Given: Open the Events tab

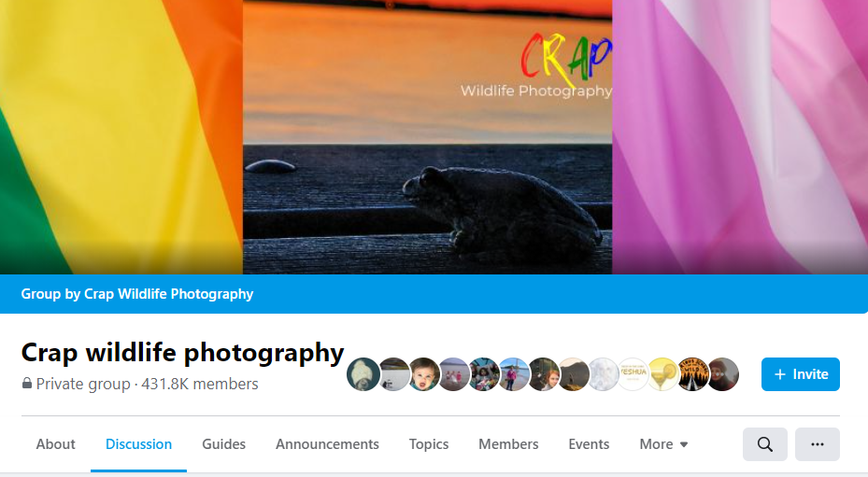Looking at the screenshot, I should tap(589, 444).
